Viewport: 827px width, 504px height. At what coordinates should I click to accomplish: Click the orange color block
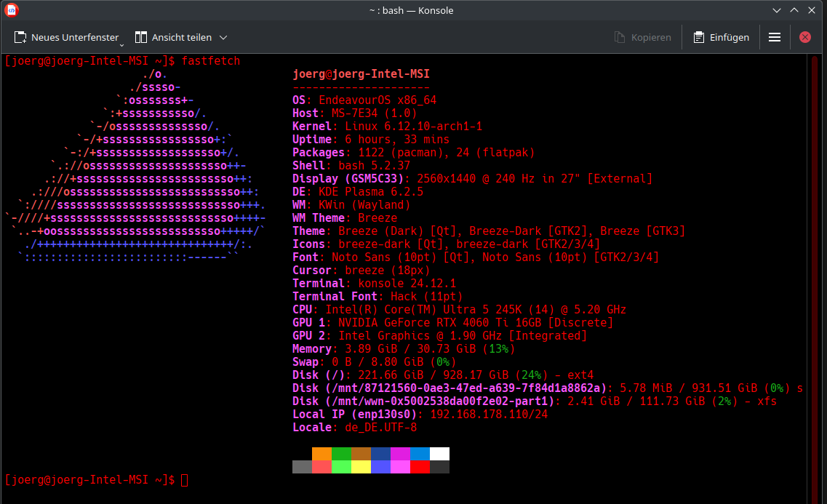pyautogui.click(x=321, y=454)
